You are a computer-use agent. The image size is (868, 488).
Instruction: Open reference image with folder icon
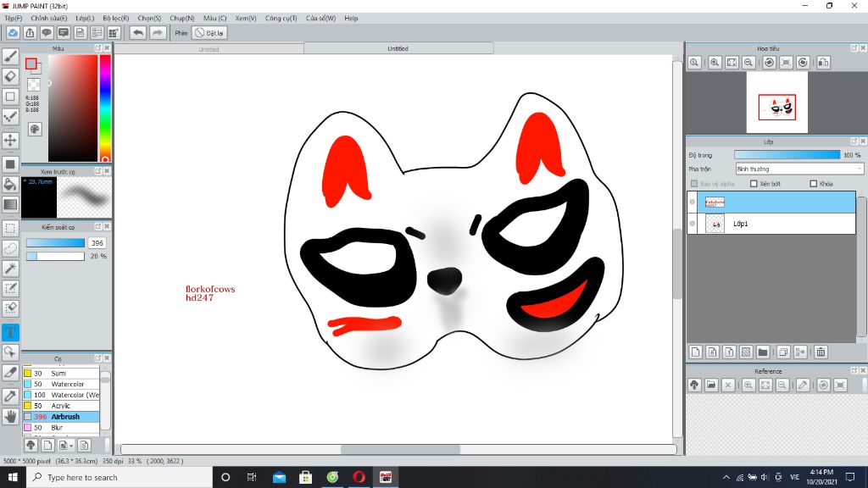pos(711,385)
